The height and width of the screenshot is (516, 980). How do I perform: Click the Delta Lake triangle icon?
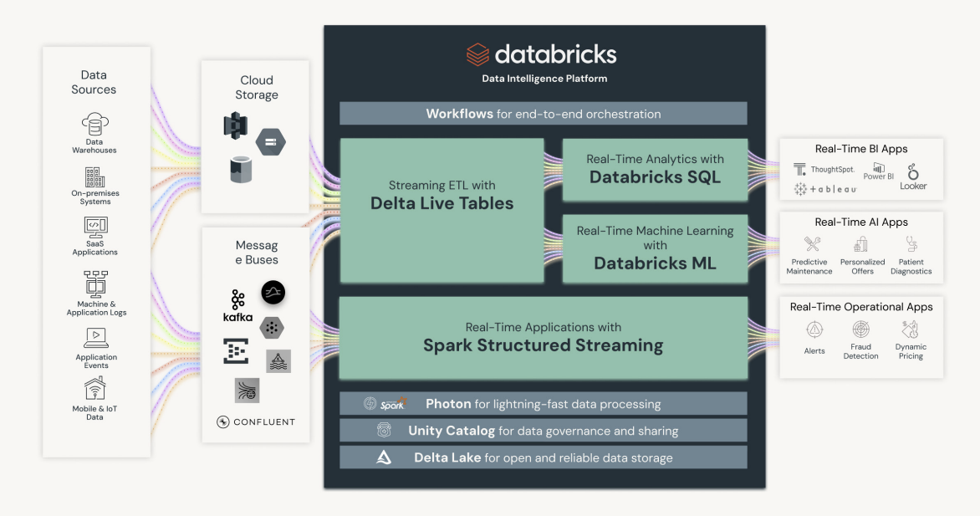[384, 457]
